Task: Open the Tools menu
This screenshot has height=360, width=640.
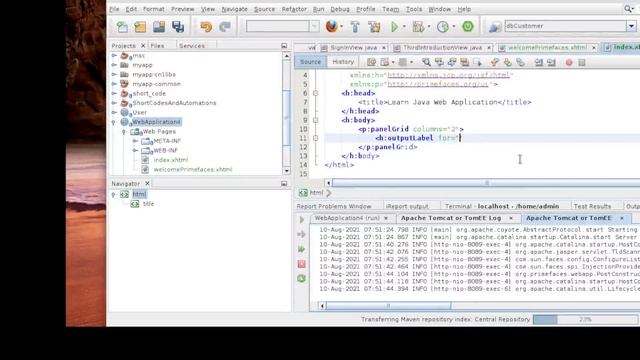Action: click(x=414, y=9)
